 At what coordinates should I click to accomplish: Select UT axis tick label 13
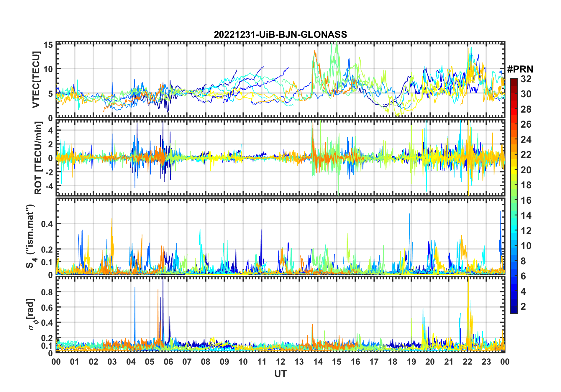(299, 362)
